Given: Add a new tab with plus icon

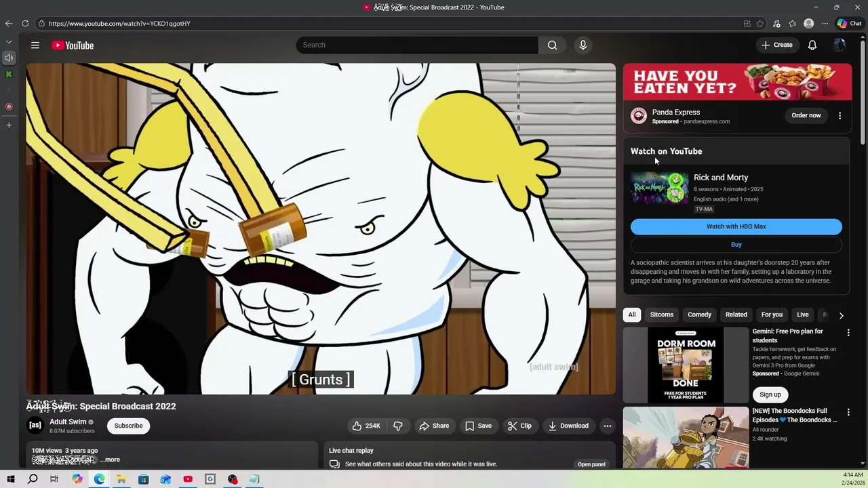Looking at the screenshot, I should coord(9,125).
